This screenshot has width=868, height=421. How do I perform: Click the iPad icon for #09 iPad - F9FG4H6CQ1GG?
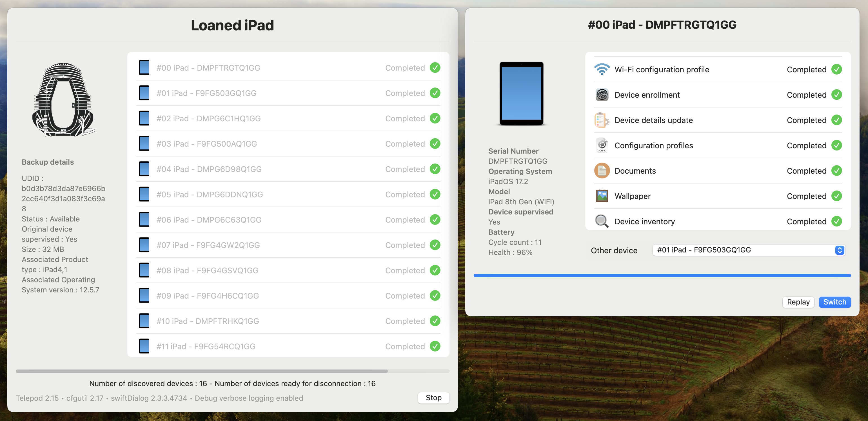tap(144, 295)
